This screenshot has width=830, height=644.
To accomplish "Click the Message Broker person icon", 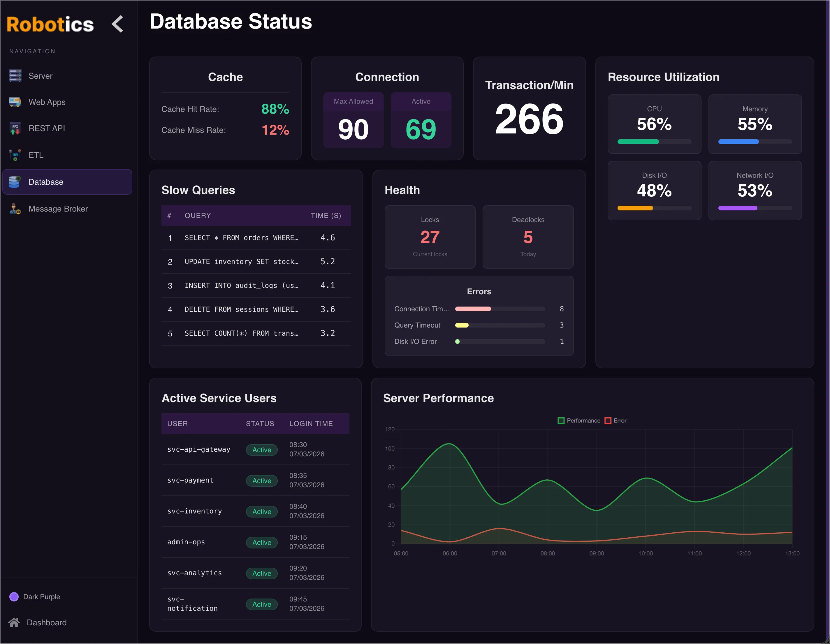I will point(15,209).
